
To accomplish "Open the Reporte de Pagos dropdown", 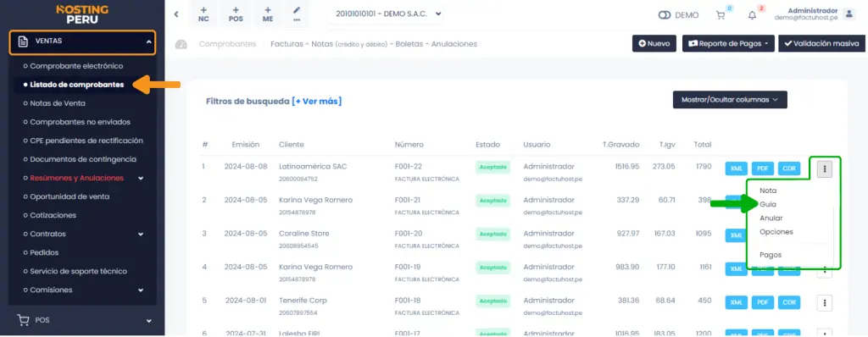I will [x=728, y=43].
